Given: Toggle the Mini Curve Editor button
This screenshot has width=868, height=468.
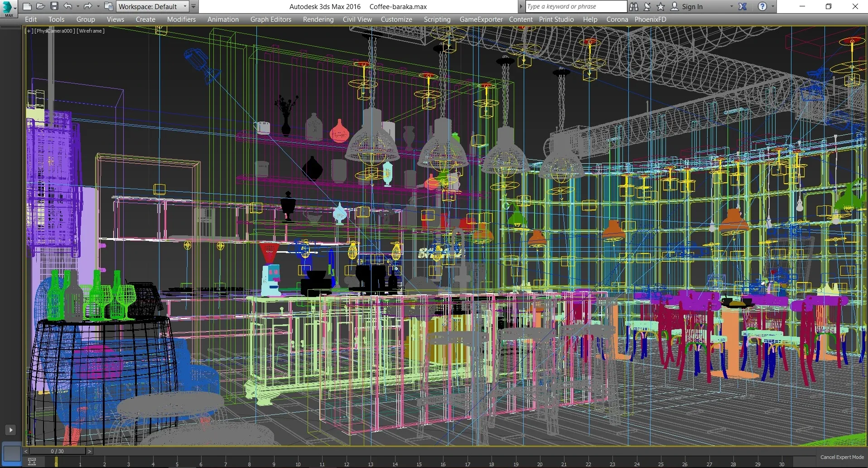Looking at the screenshot, I should pos(32,462).
